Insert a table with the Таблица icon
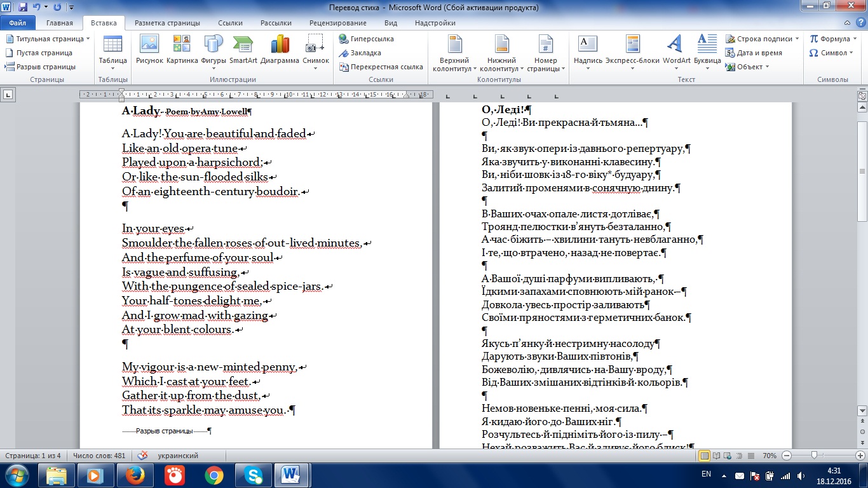Screen dimensions: 868x488 pyautogui.click(x=112, y=51)
